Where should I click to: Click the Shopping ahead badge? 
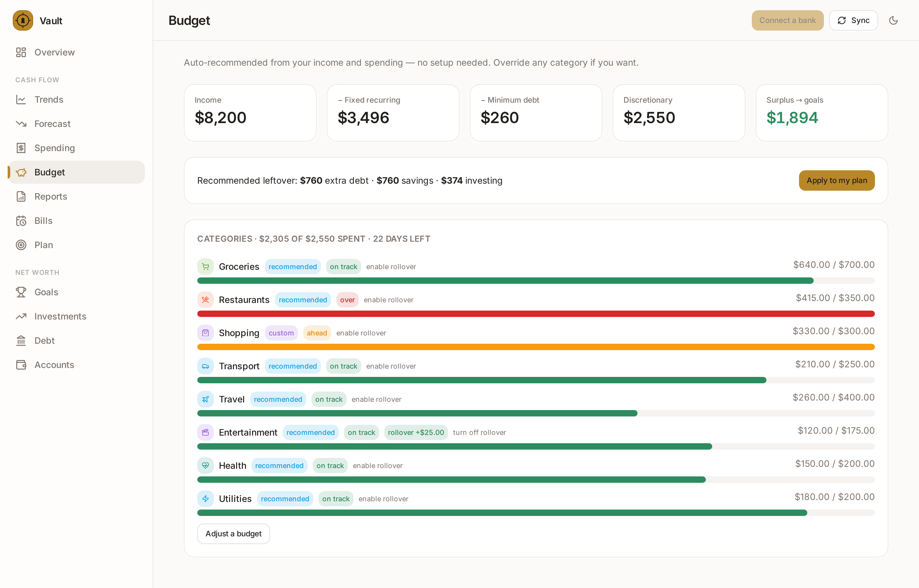coord(317,333)
